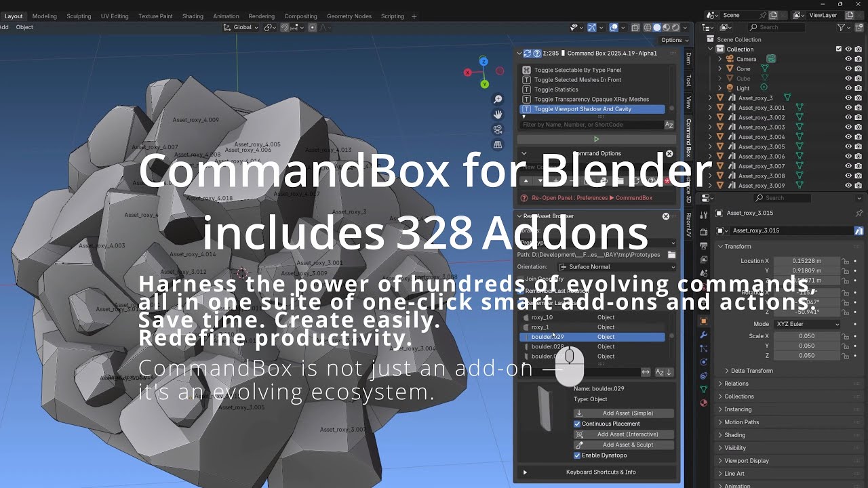Toggle camera view icon in viewport
The height and width of the screenshot is (488, 868).
click(498, 129)
